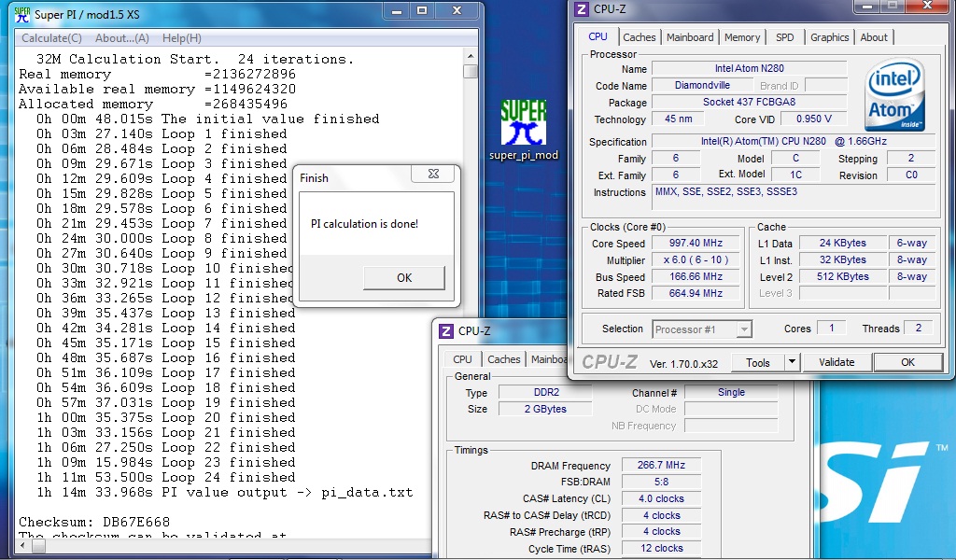
Task: Click the Multiplier x 6.0 value
Action: [695, 259]
